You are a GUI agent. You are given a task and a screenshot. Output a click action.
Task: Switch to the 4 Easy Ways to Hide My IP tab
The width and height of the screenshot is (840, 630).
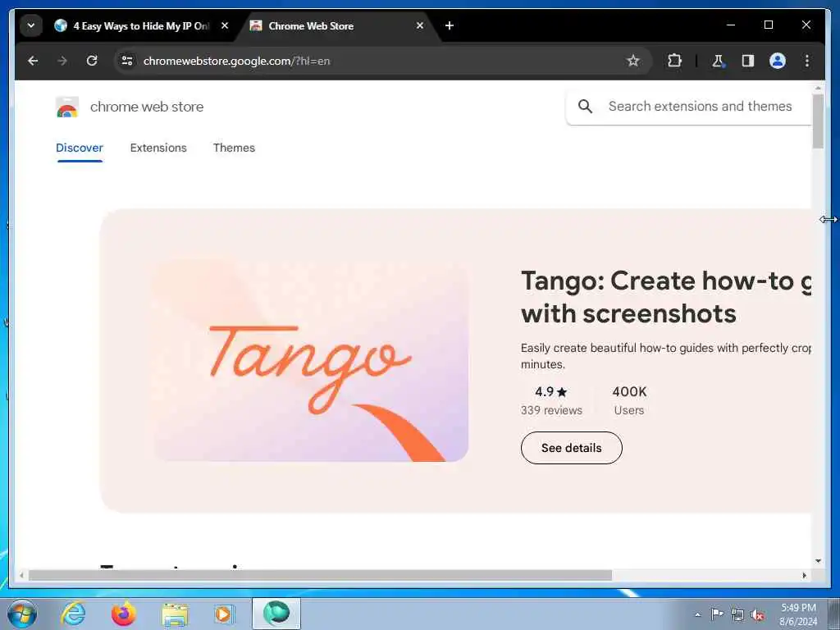click(x=141, y=25)
